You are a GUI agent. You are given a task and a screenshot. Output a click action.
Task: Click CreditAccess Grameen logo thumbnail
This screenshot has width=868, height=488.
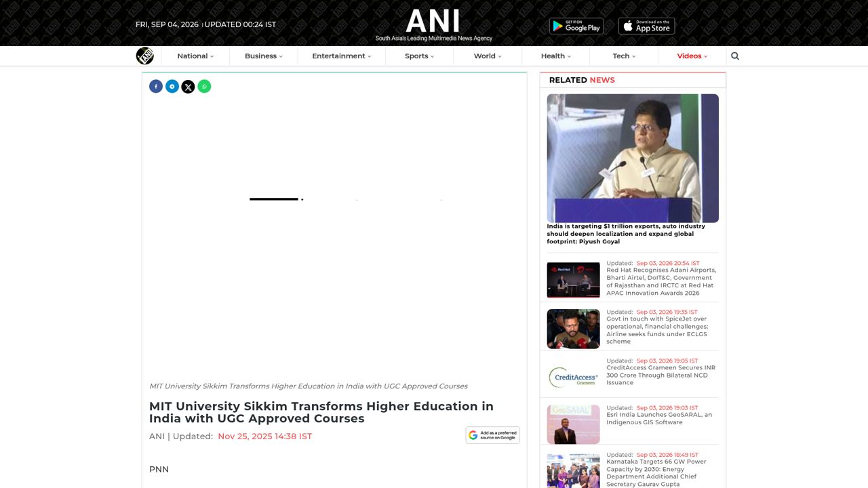click(x=574, y=378)
